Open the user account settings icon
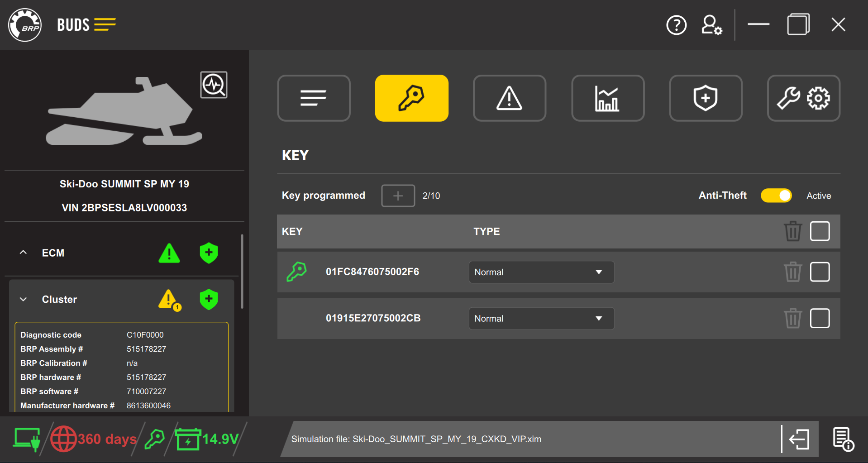This screenshot has height=463, width=868. point(710,25)
